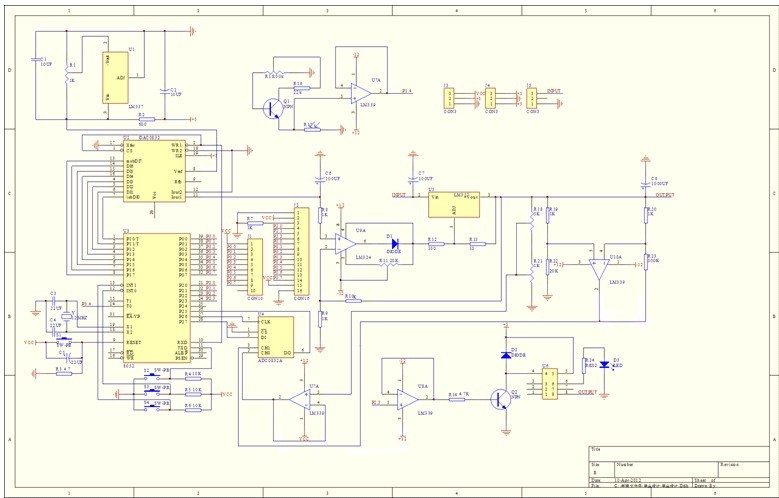Select resistor R7 1K
Viewport: 779px width, 498px height.
pos(255,224)
